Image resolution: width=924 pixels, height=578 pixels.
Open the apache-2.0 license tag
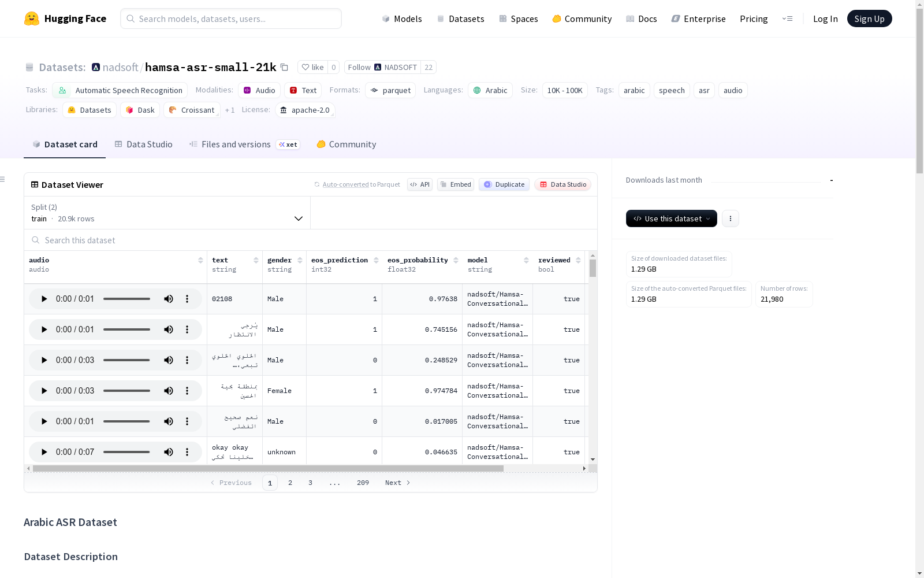click(x=305, y=110)
